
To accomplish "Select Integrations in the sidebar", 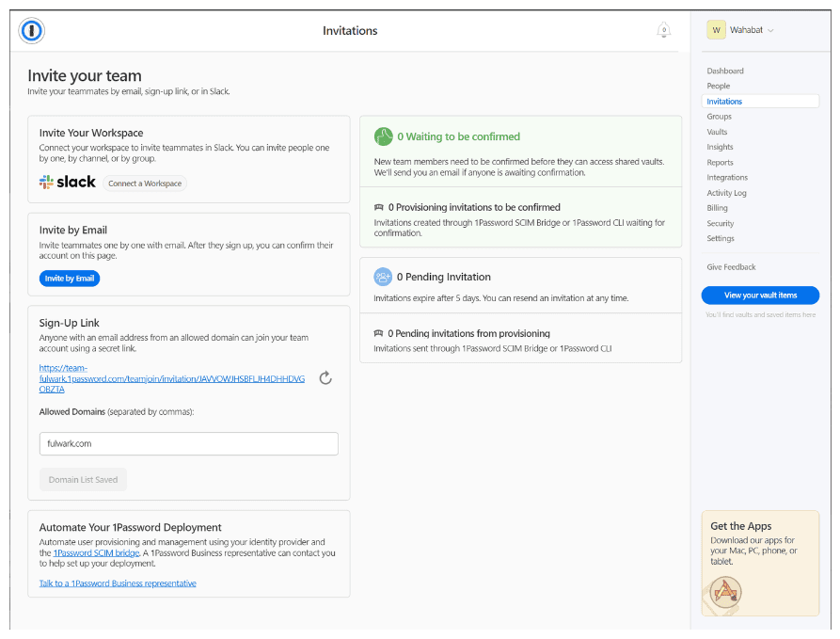I will coord(727,177).
